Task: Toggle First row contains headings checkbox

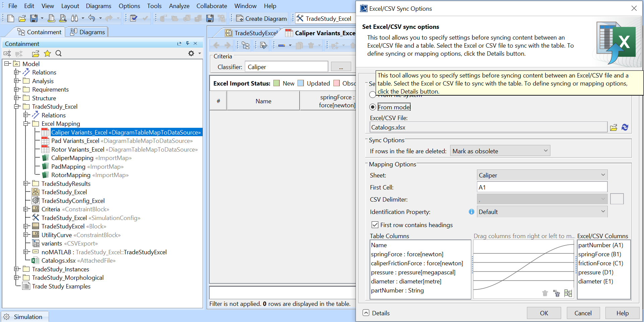Action: 375,225
